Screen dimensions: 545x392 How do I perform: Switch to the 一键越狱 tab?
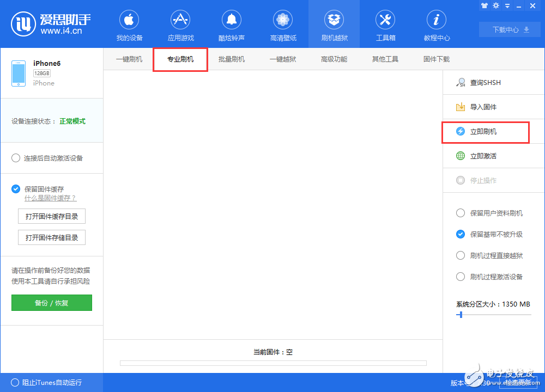coord(283,59)
